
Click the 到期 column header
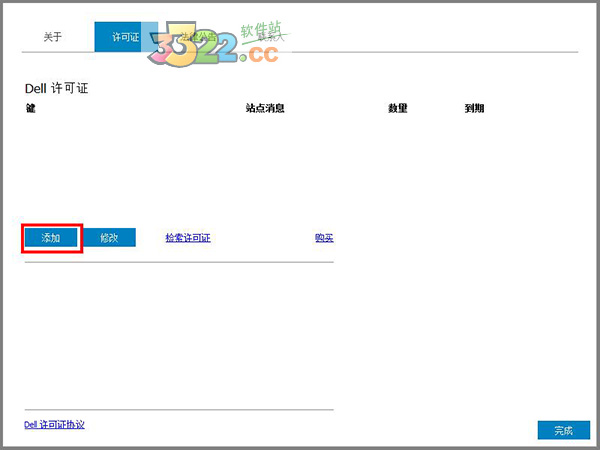point(474,108)
